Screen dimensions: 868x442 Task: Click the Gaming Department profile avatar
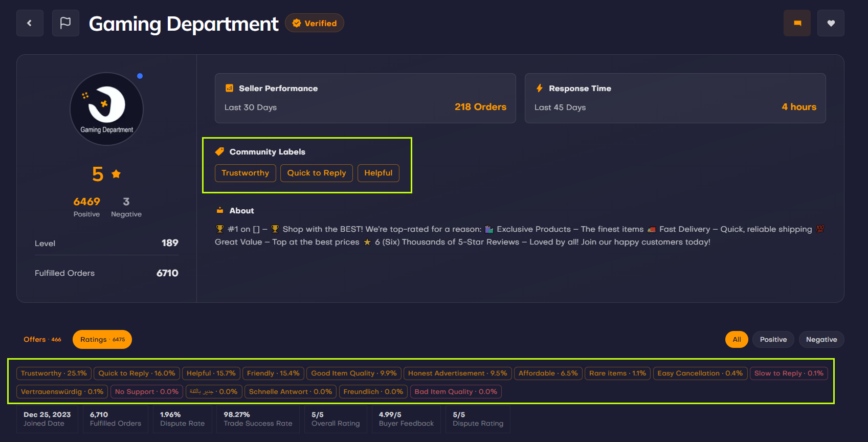coord(106,108)
